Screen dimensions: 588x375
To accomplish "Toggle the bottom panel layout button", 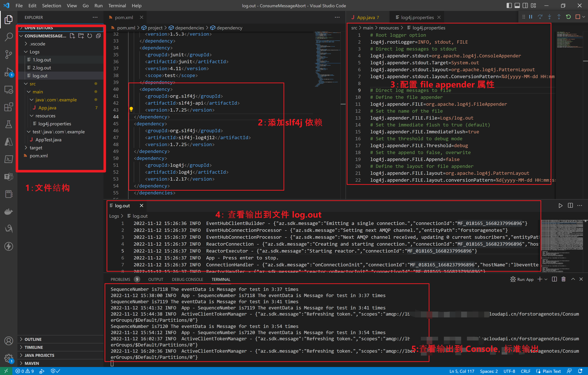I will (517, 5).
